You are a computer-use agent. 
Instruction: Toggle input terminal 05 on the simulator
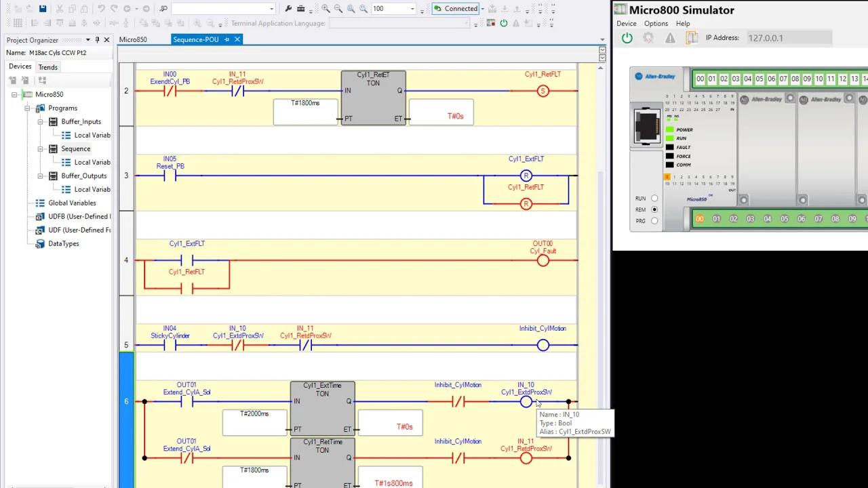pos(759,79)
